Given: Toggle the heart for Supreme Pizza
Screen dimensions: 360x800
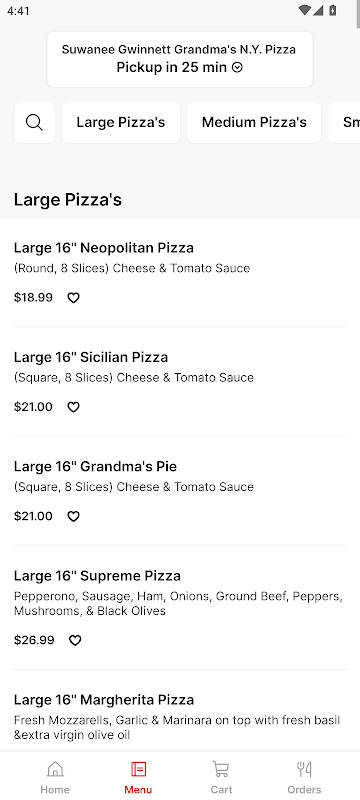Looking at the screenshot, I should tap(75, 640).
